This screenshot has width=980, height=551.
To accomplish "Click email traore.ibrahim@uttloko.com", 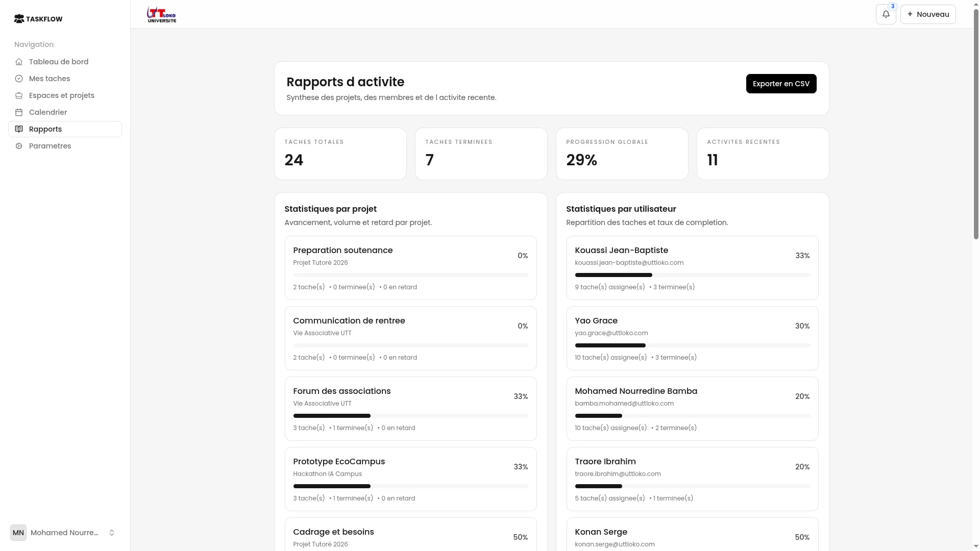I will (618, 474).
